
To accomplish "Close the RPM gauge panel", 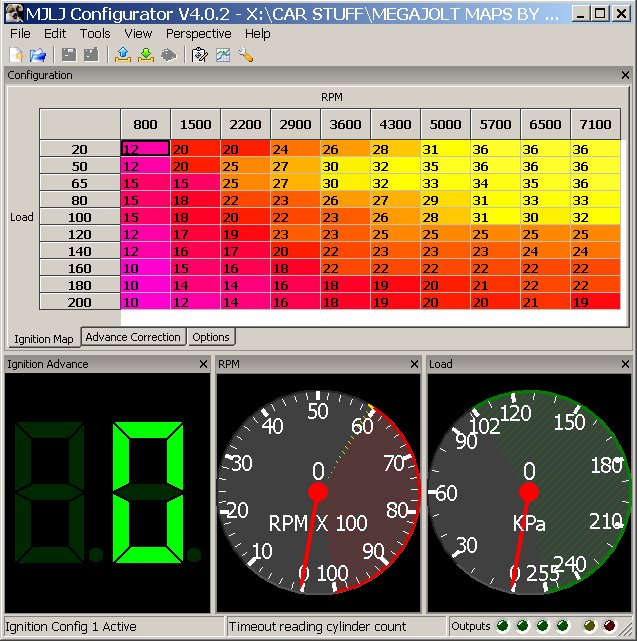I will 414,364.
